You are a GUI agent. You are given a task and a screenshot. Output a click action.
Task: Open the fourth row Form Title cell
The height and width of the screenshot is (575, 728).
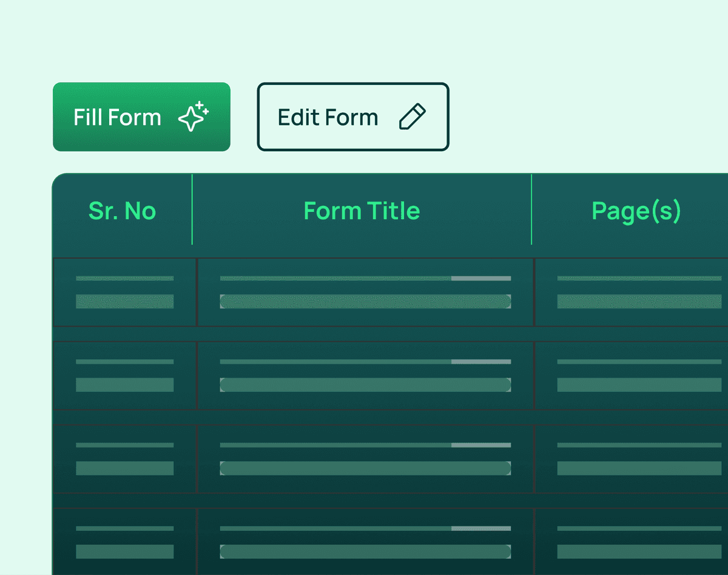[x=365, y=542]
